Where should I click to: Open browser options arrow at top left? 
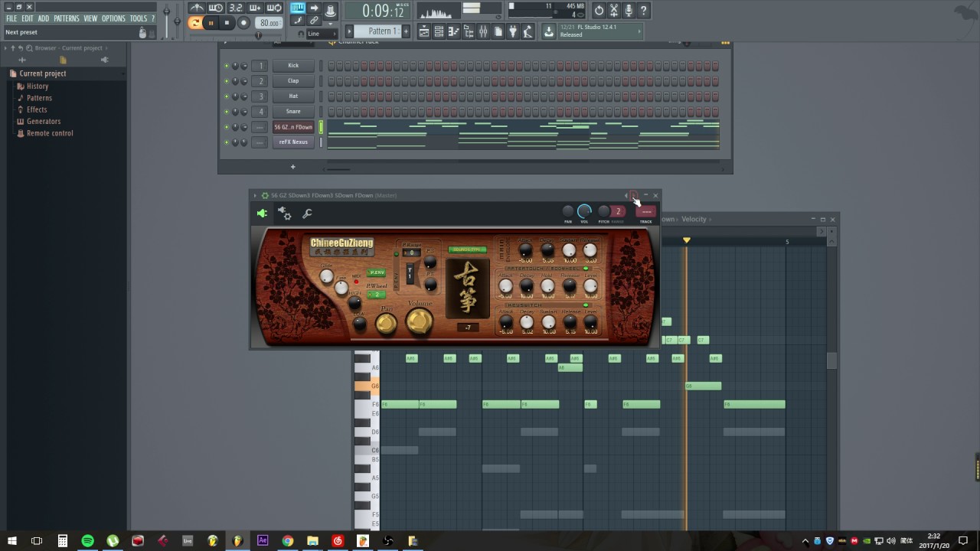(5, 48)
